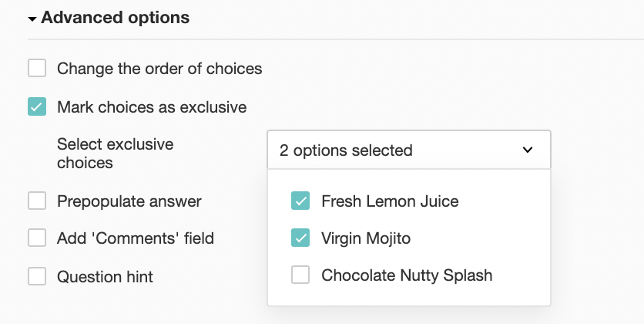Tick the Prepopulate answer checkbox
Viewport: 644px width, 324px height.
click(37, 201)
